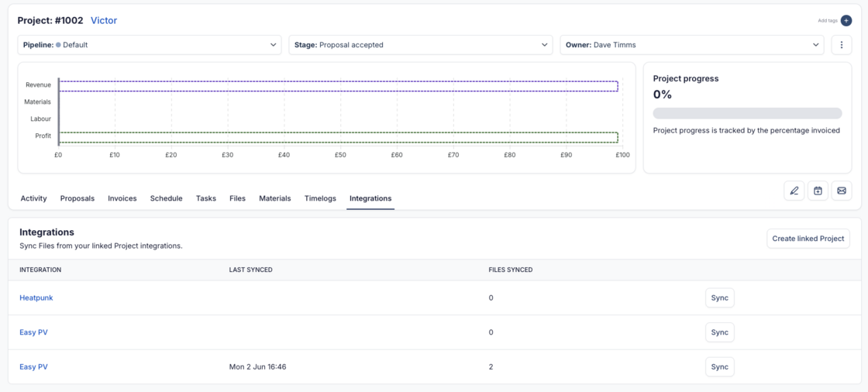Click the pen note icon
The height and width of the screenshot is (392, 868).
(794, 191)
